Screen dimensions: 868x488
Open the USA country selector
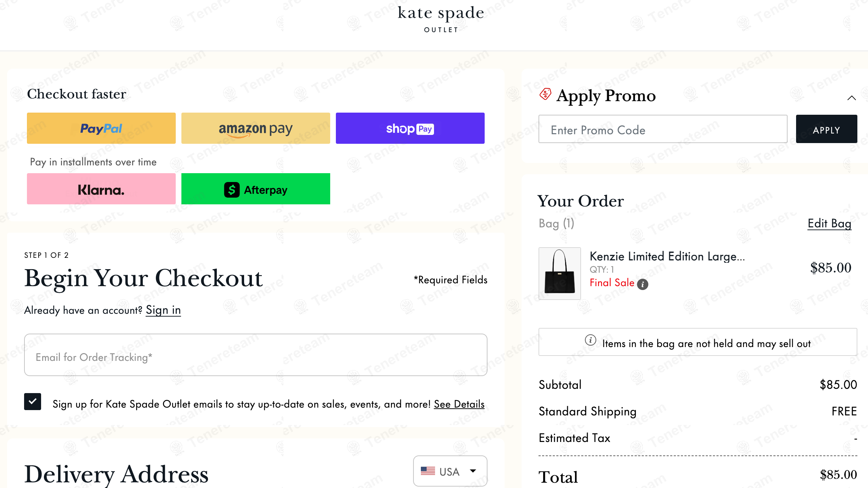(x=450, y=471)
